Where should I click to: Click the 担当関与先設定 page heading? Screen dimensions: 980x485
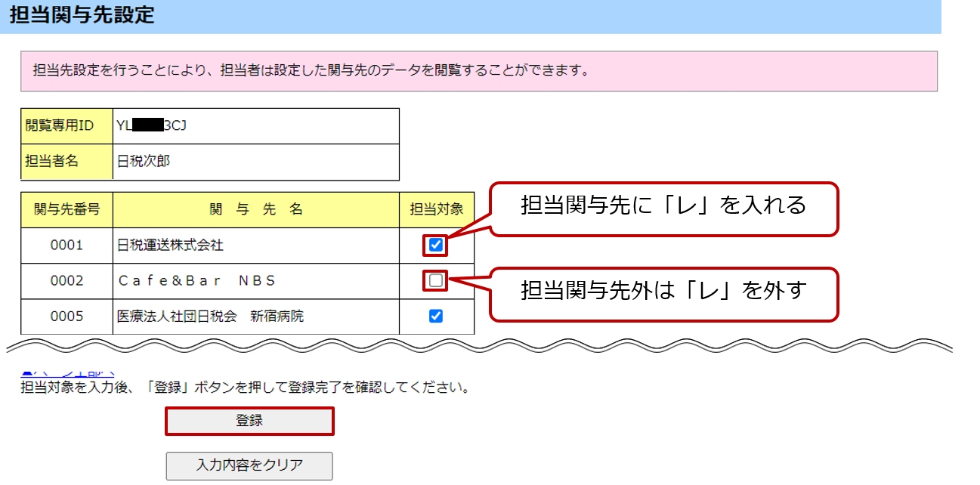pyautogui.click(x=82, y=16)
